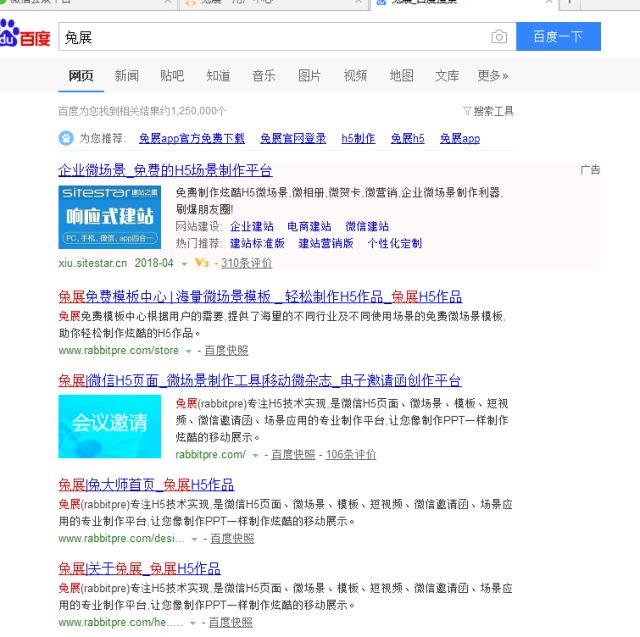Viewport: 640px width, 637px height.
Task: Open result 兔展免费模板中心 title link
Action: tap(260, 297)
